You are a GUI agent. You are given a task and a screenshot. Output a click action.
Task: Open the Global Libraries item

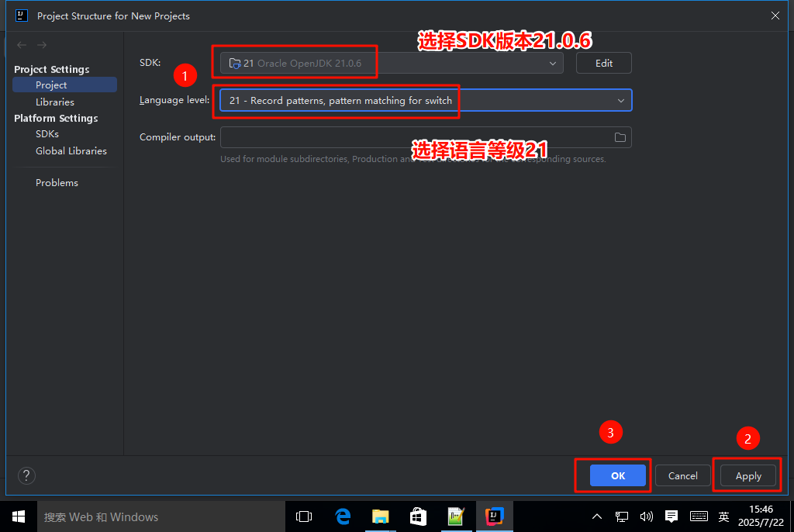click(71, 151)
